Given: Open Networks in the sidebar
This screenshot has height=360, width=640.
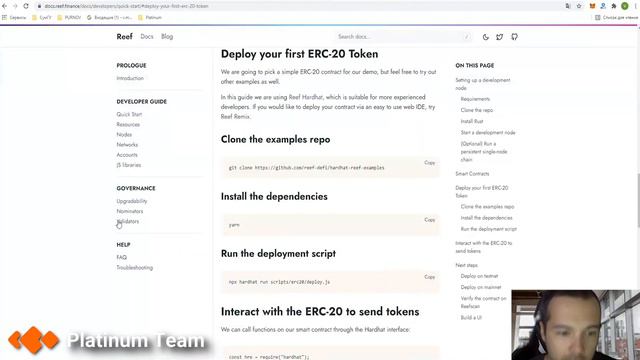Looking at the screenshot, I should pos(127,145).
